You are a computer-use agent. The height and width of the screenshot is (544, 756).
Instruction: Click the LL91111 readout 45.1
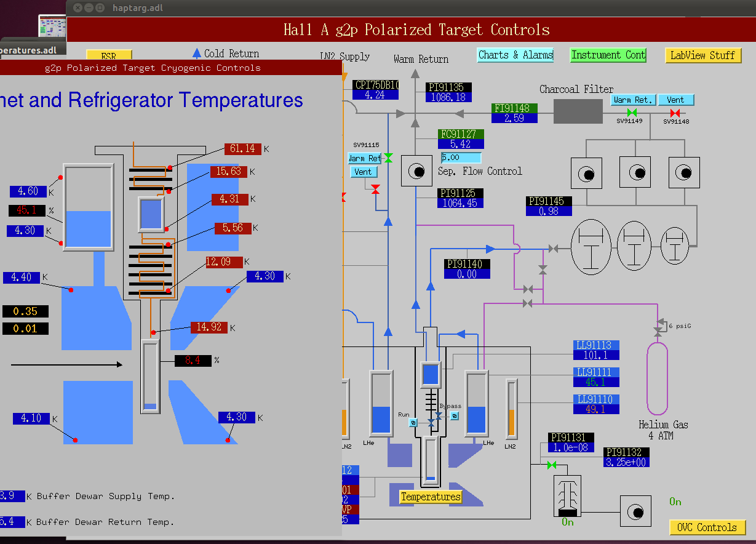click(x=596, y=382)
